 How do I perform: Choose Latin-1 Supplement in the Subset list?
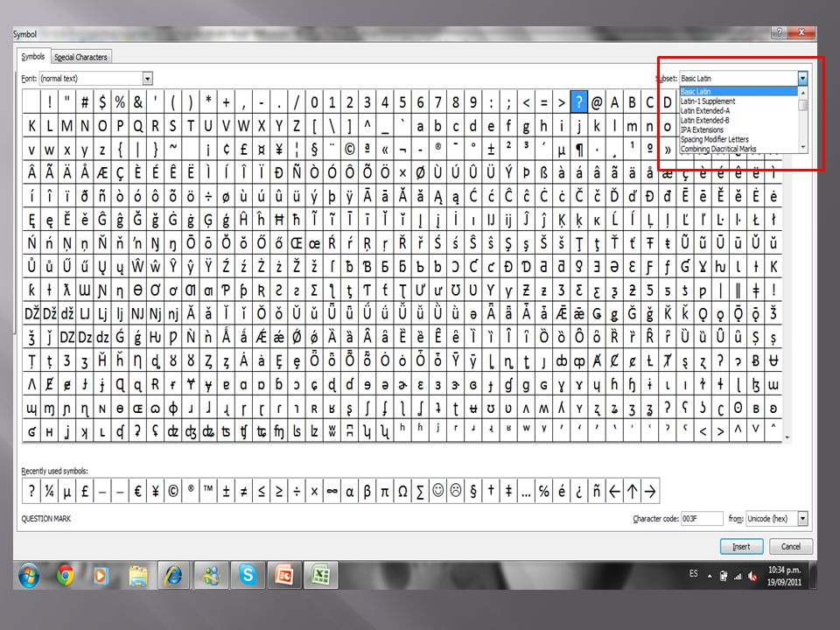(738, 101)
